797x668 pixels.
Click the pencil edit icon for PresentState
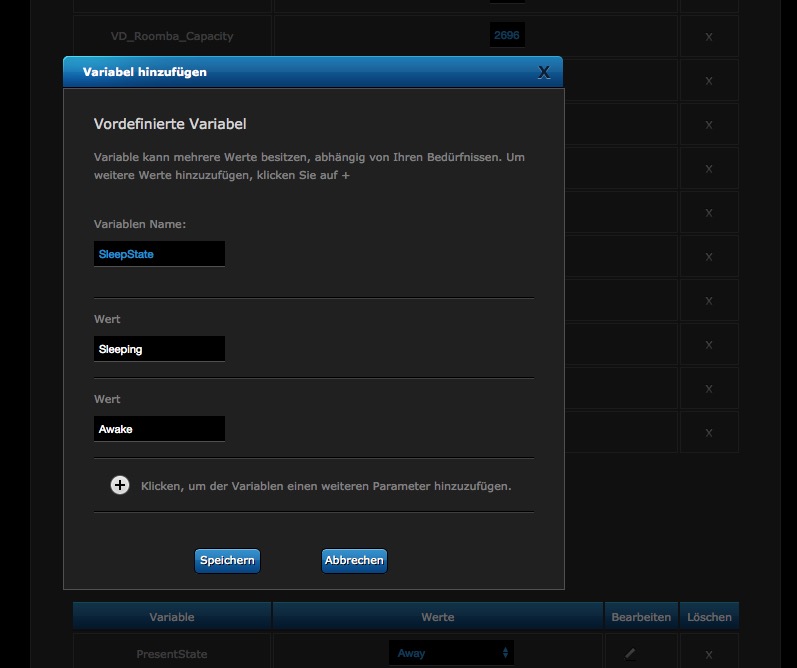point(630,654)
